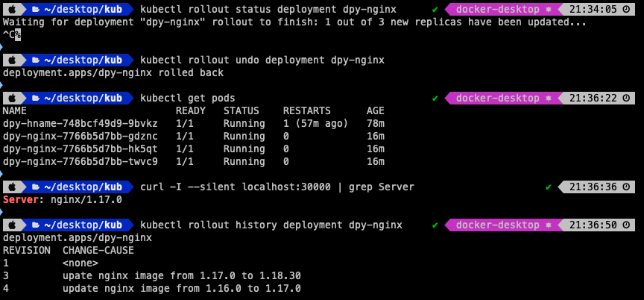Click the command 'kubectl rollout status deployment dpy-nginx'

point(268,9)
